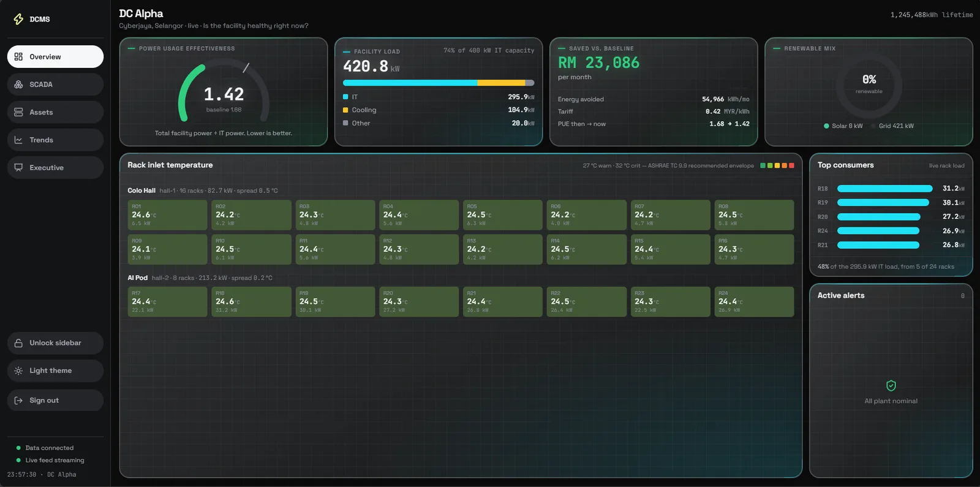Go to the Assets section label

coord(41,112)
